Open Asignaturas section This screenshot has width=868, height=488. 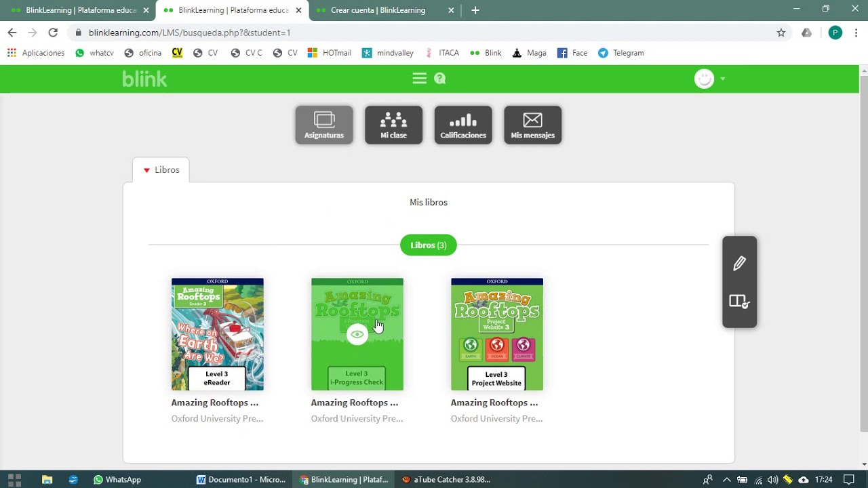[x=324, y=125]
